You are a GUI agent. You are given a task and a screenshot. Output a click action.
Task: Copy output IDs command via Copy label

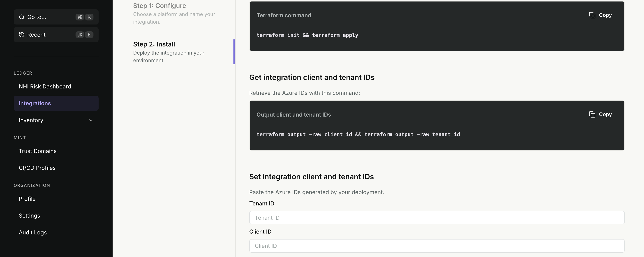point(605,114)
